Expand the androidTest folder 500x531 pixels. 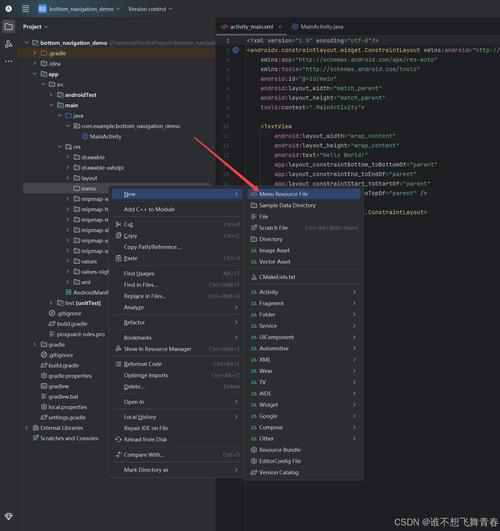51,95
